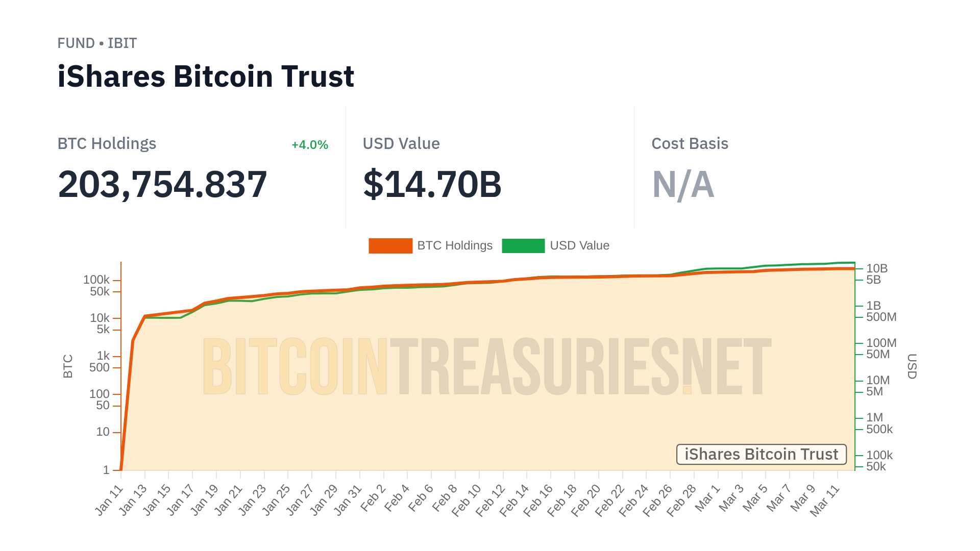This screenshot has width=980, height=551.
Task: Click the 100k tick on BTC axis
Action: (x=96, y=280)
